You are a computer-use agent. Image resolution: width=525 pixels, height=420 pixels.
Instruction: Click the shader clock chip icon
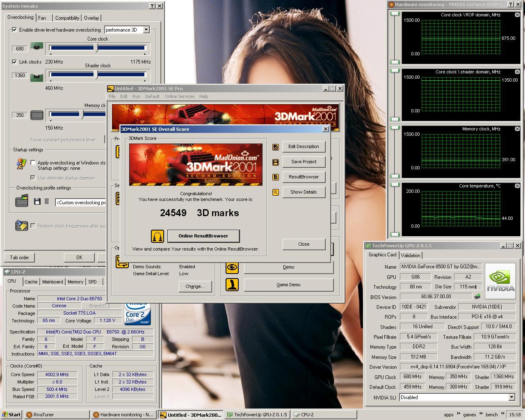coord(37,77)
